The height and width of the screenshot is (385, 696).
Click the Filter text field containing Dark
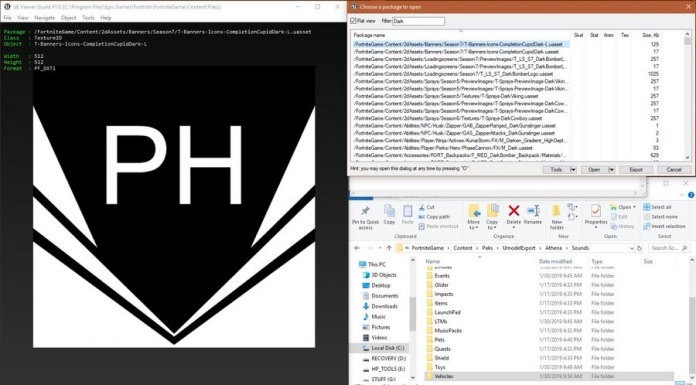click(418, 21)
